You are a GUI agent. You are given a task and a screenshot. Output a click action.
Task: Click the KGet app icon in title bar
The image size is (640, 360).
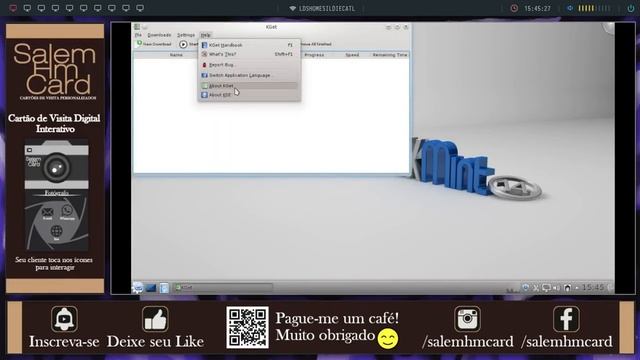(x=138, y=27)
